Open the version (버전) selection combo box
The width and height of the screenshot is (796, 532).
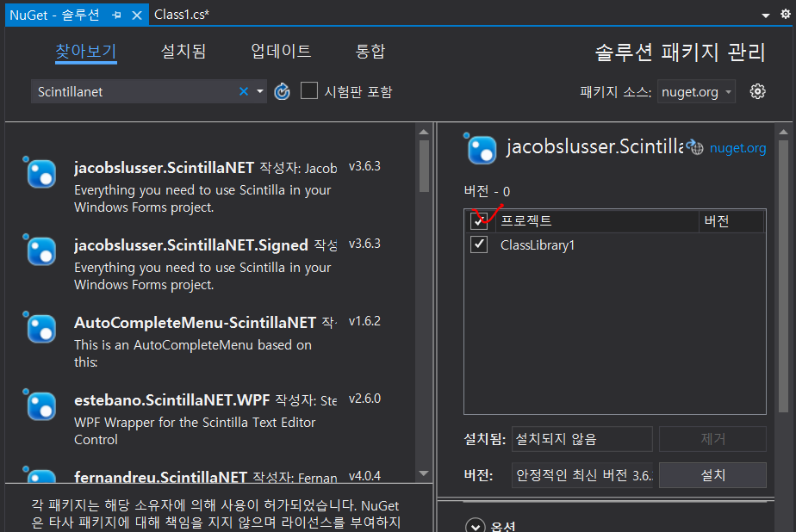tap(582, 475)
